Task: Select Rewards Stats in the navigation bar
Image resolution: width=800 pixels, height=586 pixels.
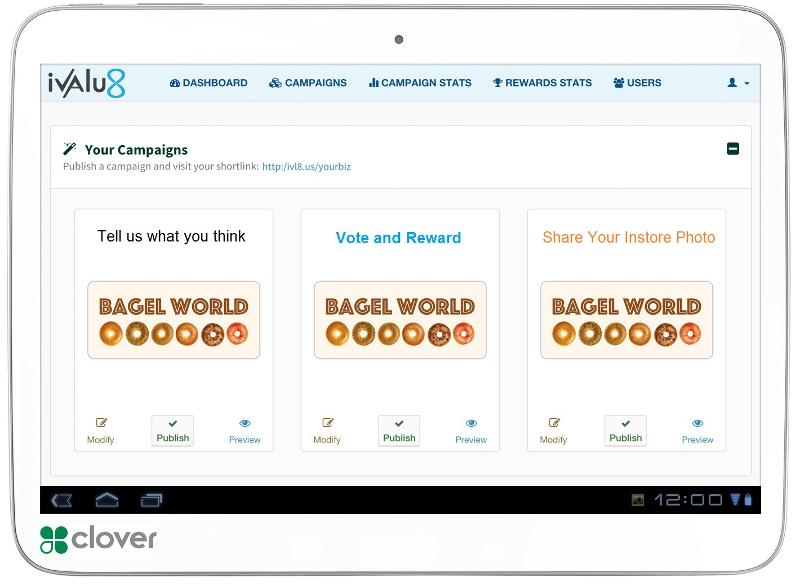Action: pyautogui.click(x=541, y=83)
